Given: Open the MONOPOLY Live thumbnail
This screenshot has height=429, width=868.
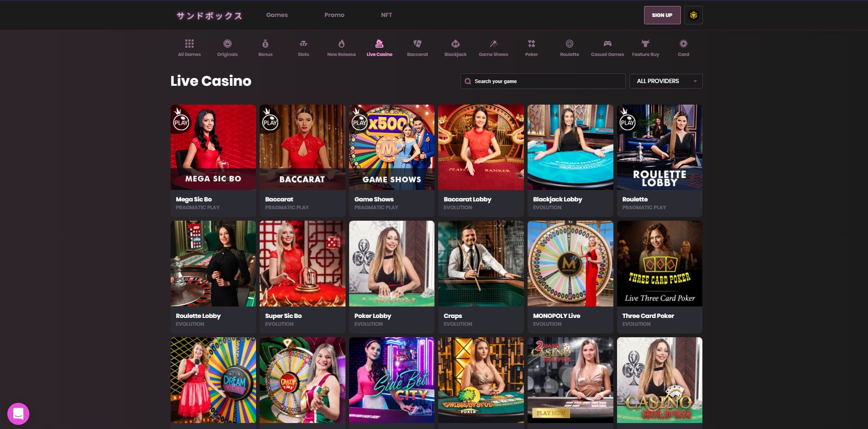Looking at the screenshot, I should 570,263.
